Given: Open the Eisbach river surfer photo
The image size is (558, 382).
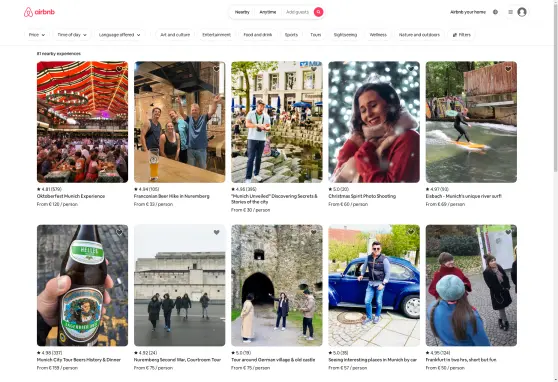Looking at the screenshot, I should pyautogui.click(x=471, y=122).
